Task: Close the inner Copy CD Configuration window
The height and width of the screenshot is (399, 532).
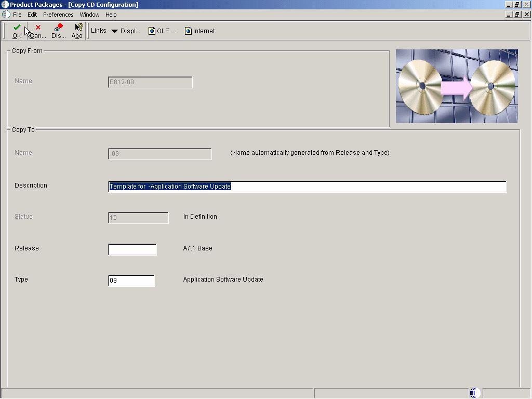Action: pyautogui.click(x=527, y=15)
